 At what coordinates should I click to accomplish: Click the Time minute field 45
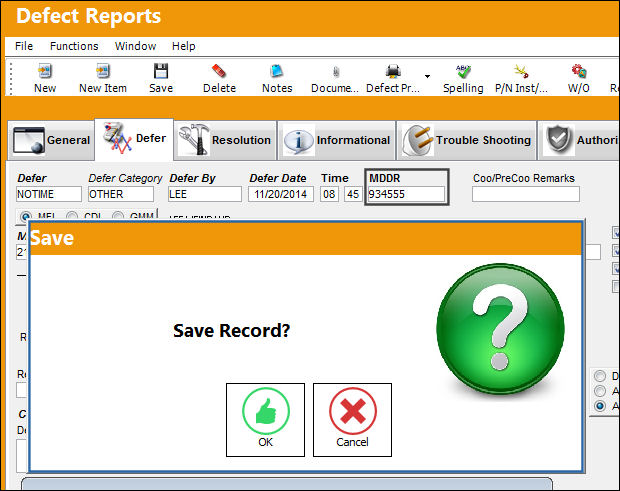click(x=353, y=194)
